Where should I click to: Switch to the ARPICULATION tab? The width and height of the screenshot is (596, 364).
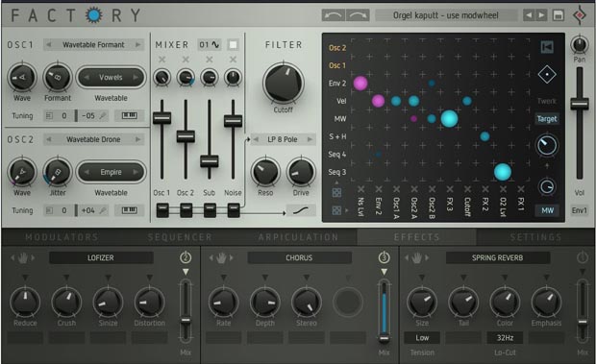(298, 237)
